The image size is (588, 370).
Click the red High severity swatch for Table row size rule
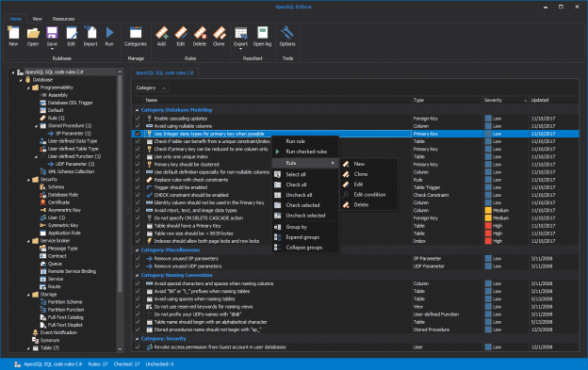tap(488, 233)
